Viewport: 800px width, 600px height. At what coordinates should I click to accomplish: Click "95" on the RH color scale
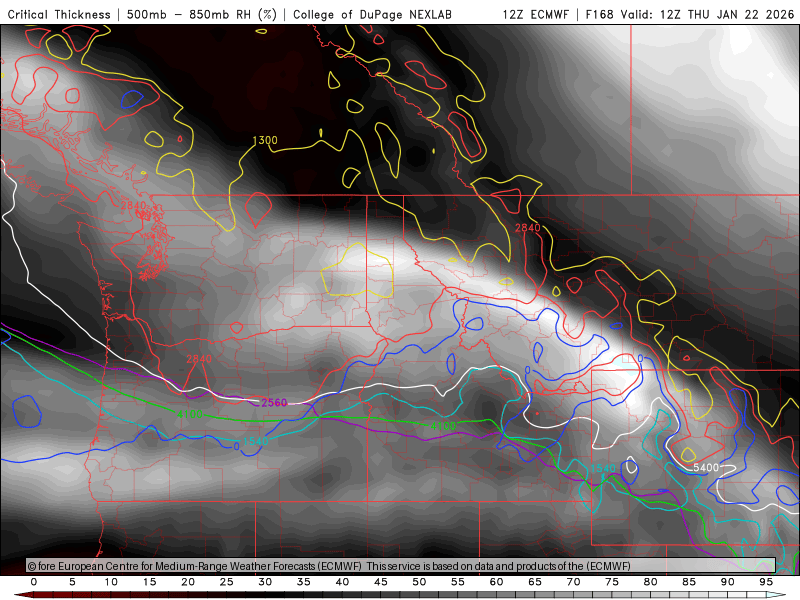click(x=766, y=582)
